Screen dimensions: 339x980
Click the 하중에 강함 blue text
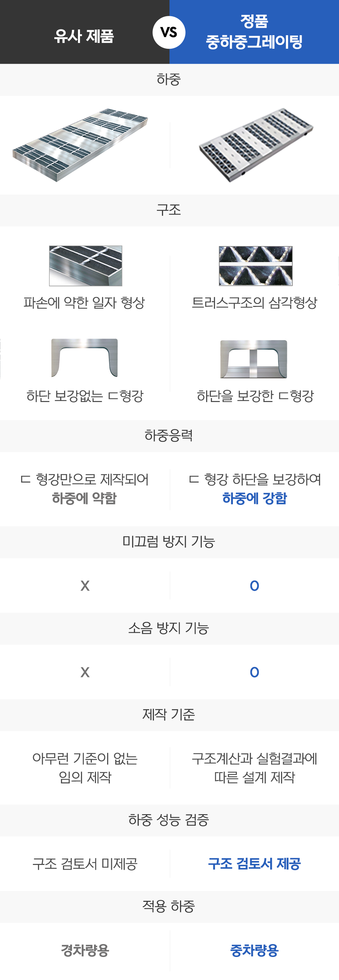tap(255, 498)
